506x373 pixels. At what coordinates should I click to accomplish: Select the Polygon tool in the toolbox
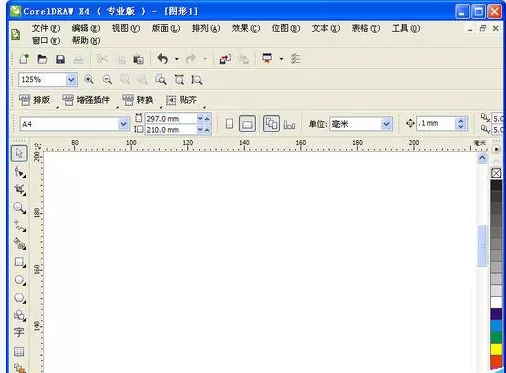pyautogui.click(x=20, y=298)
